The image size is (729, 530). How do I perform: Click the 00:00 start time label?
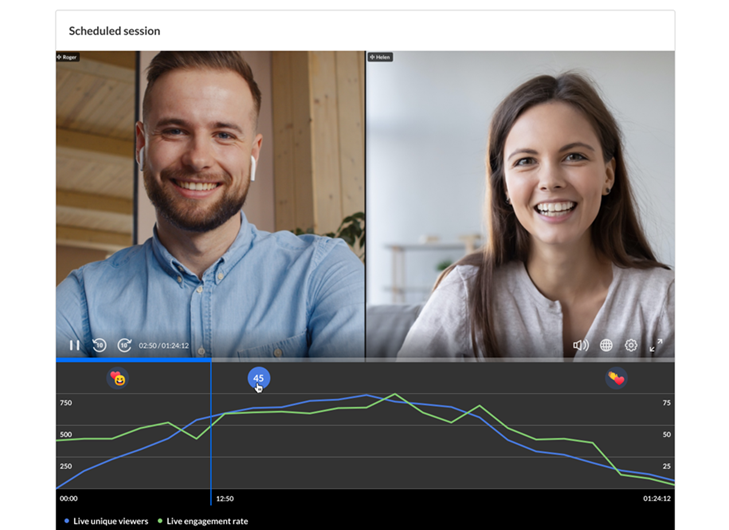click(68, 498)
